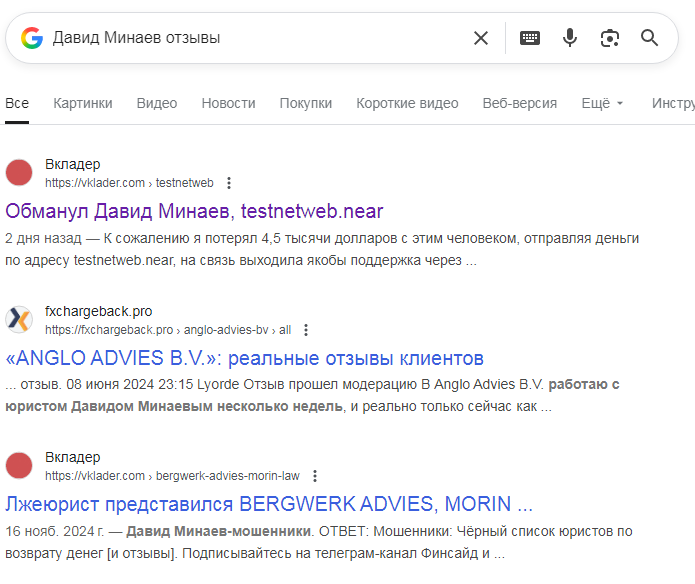Open the Покупки tab
The height and width of the screenshot is (584, 695).
(x=306, y=103)
